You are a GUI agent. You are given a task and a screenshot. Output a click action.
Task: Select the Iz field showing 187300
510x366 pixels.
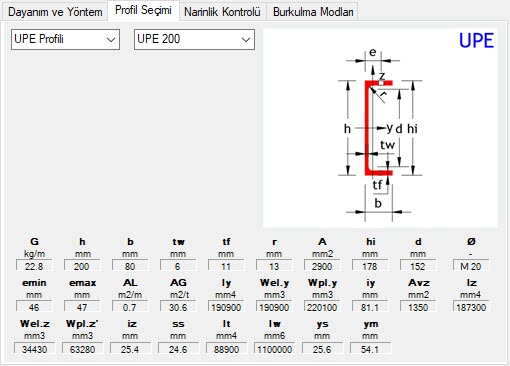471,307
